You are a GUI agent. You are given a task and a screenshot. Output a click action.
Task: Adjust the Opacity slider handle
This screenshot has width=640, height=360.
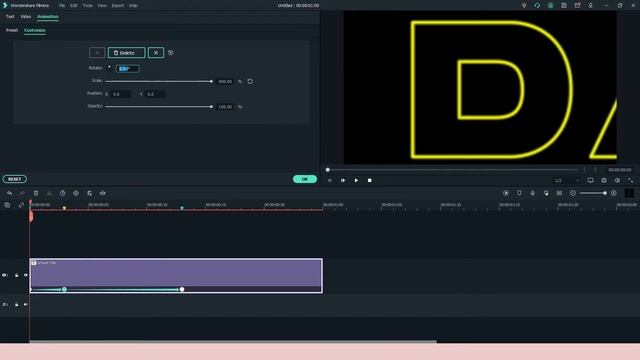click(211, 107)
